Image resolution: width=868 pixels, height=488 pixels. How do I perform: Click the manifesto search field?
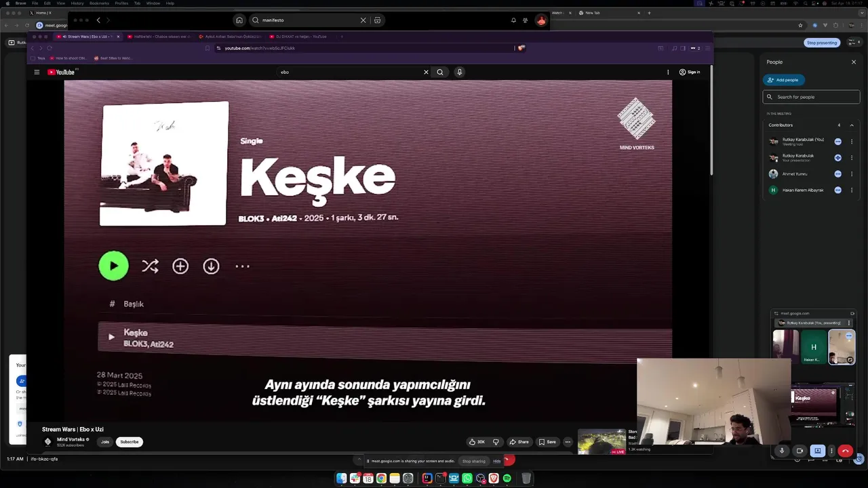(x=309, y=20)
